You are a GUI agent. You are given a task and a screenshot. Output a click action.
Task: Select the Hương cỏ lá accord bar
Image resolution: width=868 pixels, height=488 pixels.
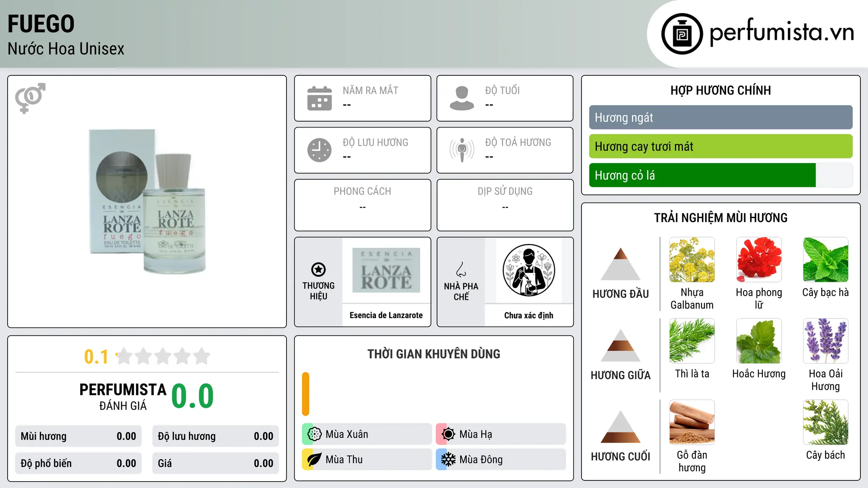(721, 175)
